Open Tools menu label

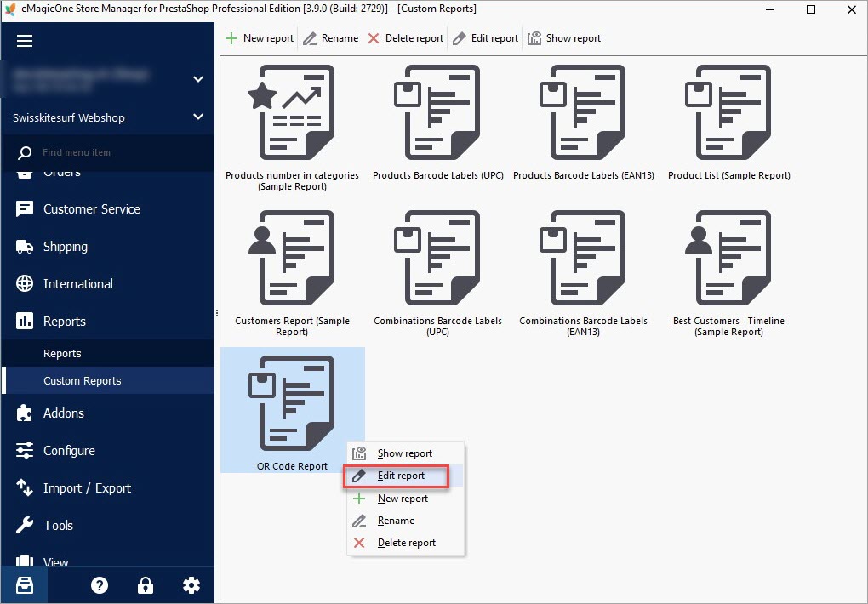(58, 525)
